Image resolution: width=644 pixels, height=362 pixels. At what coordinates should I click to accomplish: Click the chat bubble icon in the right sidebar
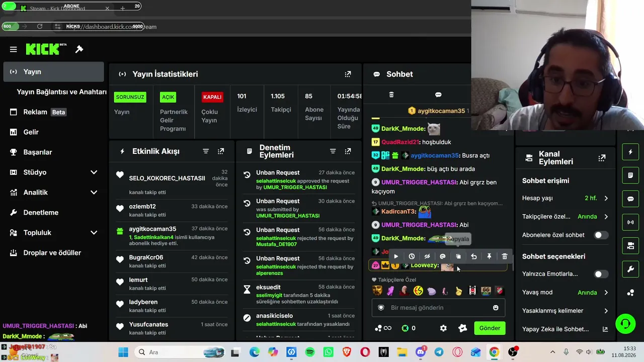point(630,199)
